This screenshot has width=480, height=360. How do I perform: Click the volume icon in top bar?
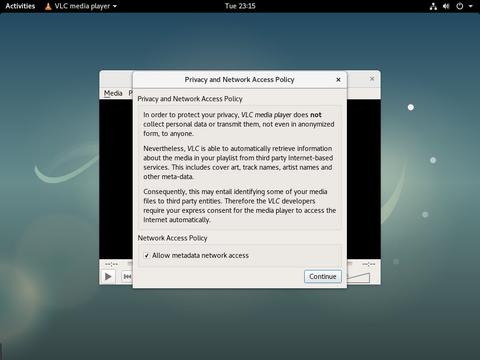coord(446,6)
